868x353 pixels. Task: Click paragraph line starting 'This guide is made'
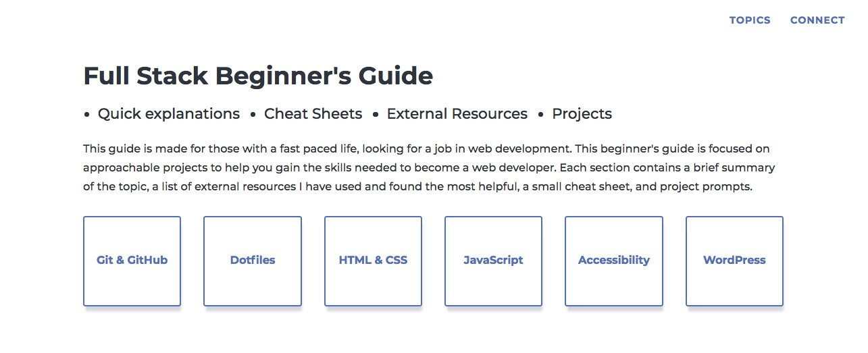pyautogui.click(x=426, y=148)
